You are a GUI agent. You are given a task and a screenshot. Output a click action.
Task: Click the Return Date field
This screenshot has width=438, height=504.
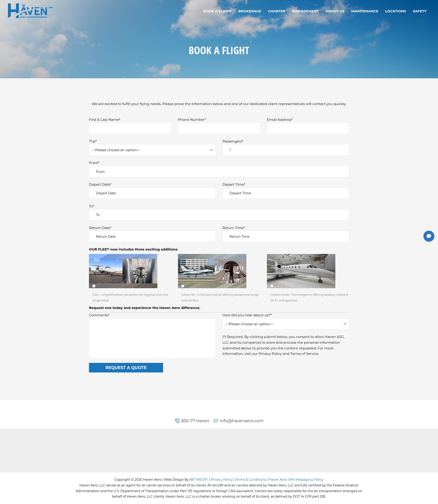pos(152,236)
